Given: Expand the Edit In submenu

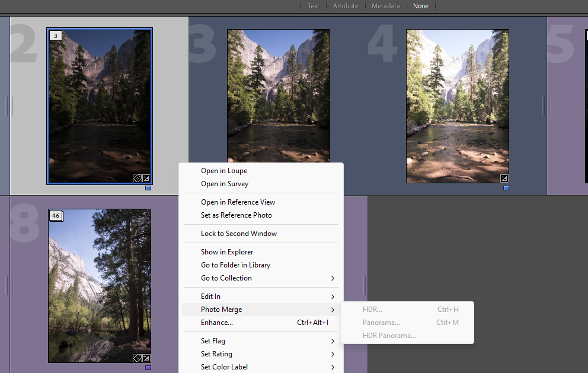Looking at the screenshot, I should (261, 297).
